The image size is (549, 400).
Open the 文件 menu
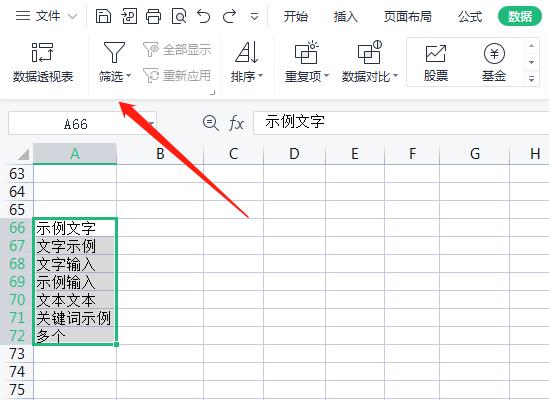(46, 16)
